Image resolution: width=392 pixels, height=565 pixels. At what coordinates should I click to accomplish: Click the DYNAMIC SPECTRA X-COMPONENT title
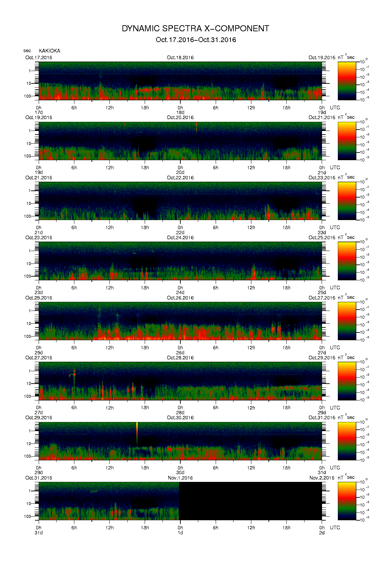click(x=195, y=29)
